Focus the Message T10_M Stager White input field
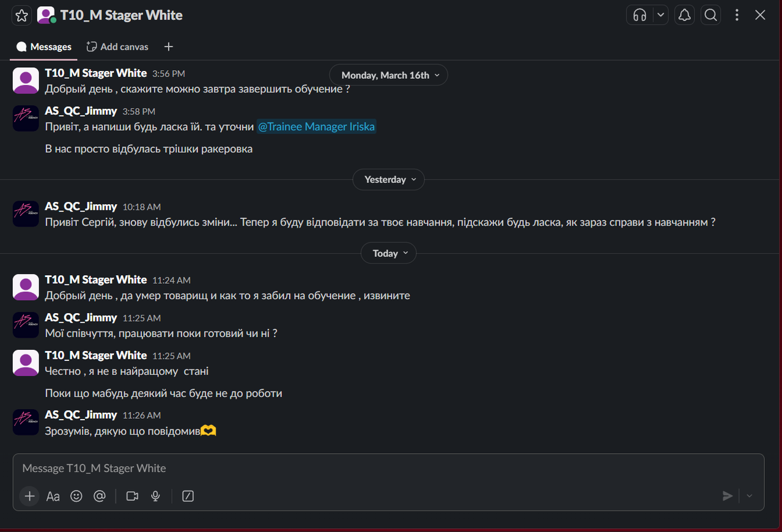 tap(388, 468)
